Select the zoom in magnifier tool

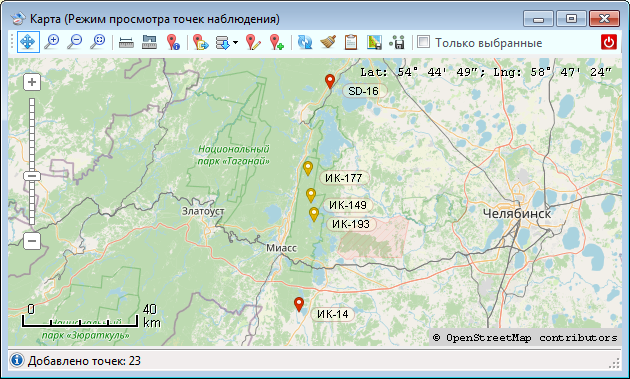pyautogui.click(x=51, y=42)
